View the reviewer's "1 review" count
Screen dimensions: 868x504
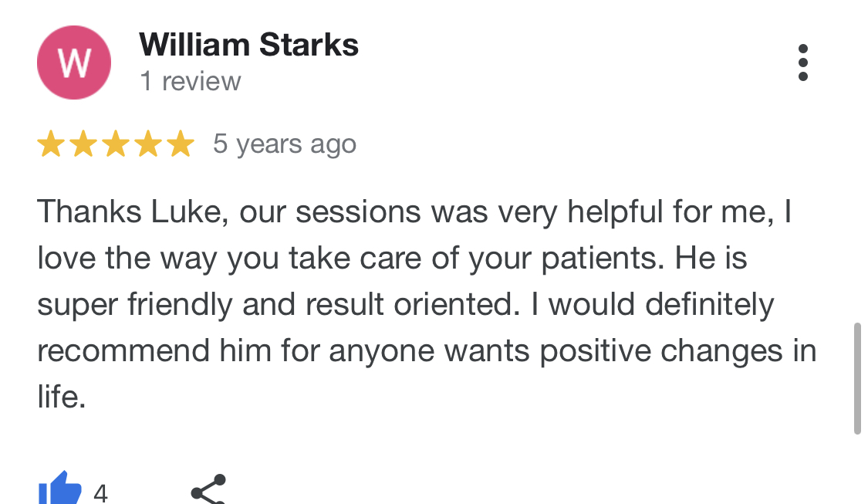(191, 81)
